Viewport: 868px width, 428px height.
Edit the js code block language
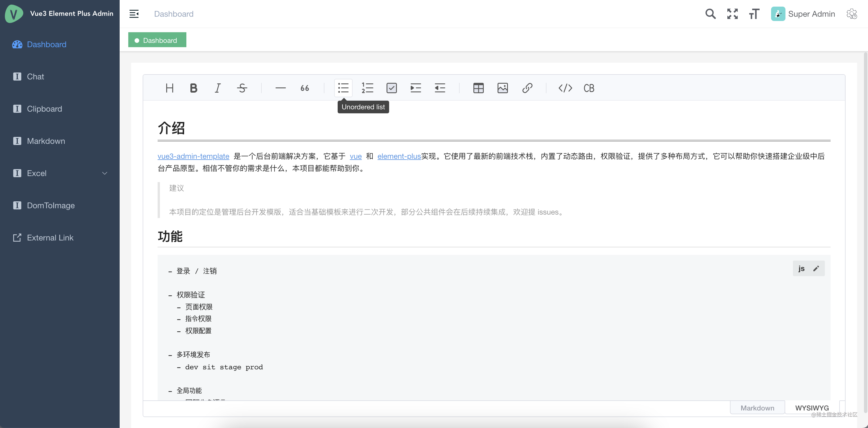pyautogui.click(x=816, y=269)
